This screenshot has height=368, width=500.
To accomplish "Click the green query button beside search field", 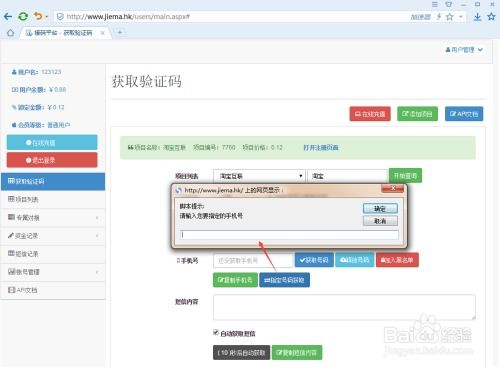I will pyautogui.click(x=405, y=175).
